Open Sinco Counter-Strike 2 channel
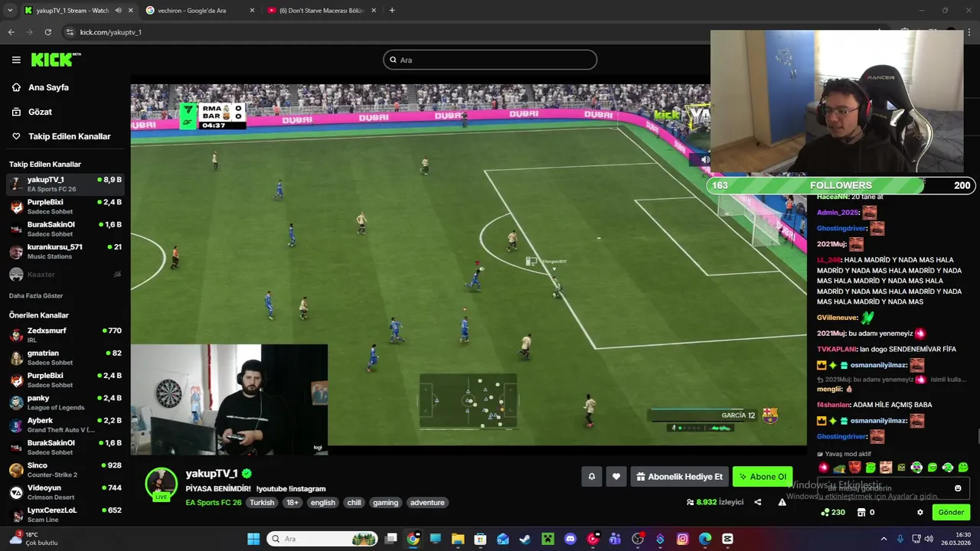This screenshot has height=551, width=980. click(65, 470)
